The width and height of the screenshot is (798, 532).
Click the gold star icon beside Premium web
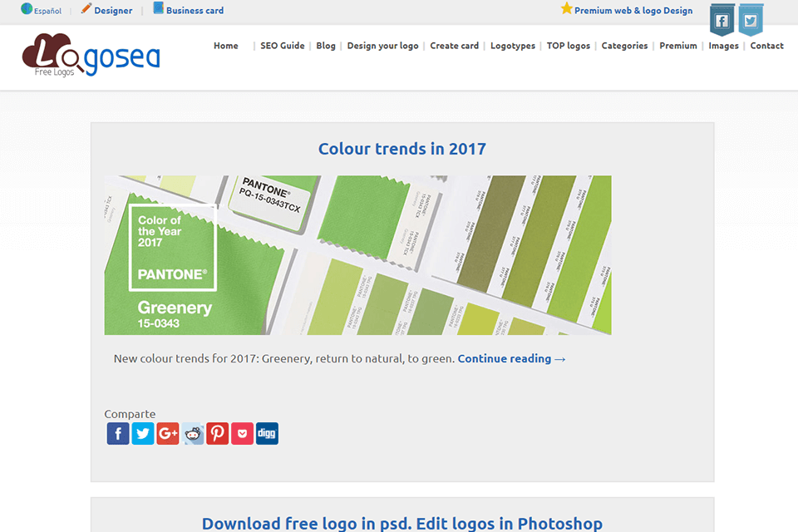(x=566, y=8)
